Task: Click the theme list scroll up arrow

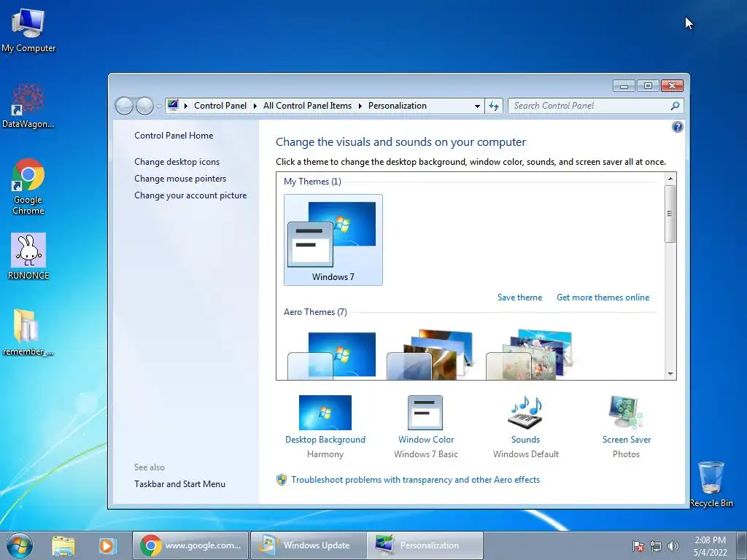Action: (670, 179)
